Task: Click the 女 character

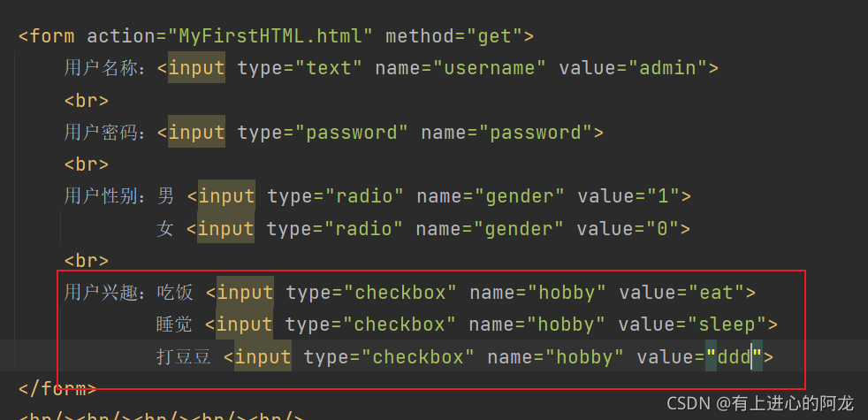Action: point(164,229)
